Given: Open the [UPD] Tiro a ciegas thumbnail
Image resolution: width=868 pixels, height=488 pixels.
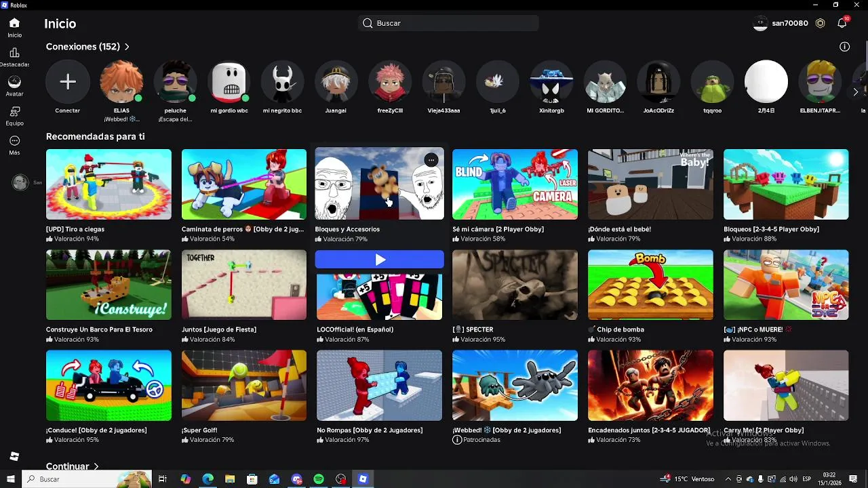Looking at the screenshot, I should (108, 184).
